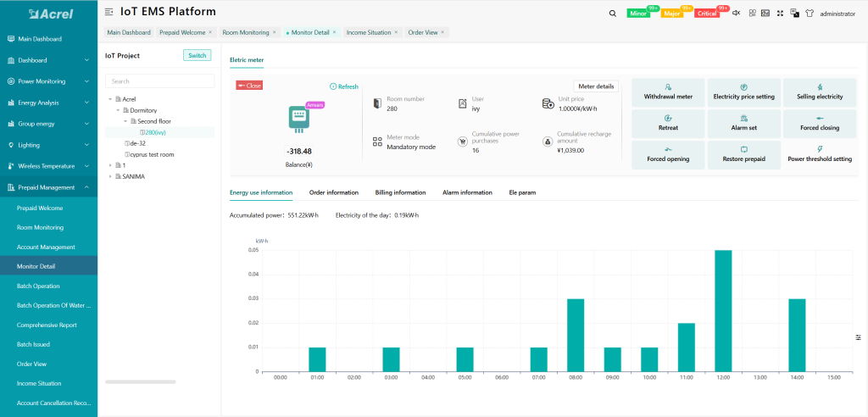Click the Critical alarm badge
Image resolution: width=868 pixels, height=417 pixels.
click(x=707, y=14)
